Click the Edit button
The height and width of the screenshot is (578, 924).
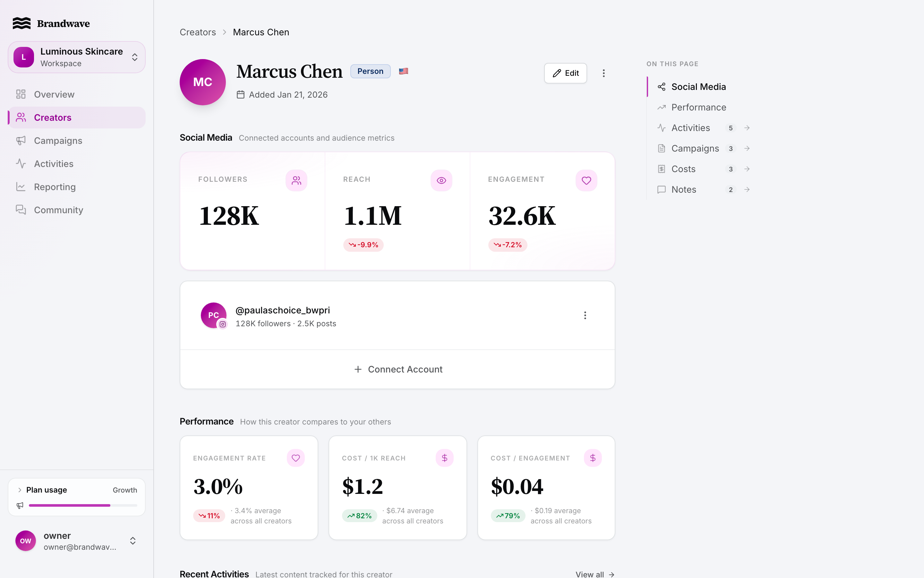(566, 74)
